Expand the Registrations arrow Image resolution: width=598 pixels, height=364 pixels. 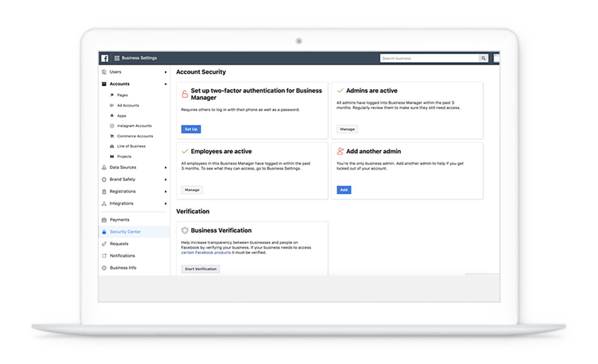pos(165,192)
